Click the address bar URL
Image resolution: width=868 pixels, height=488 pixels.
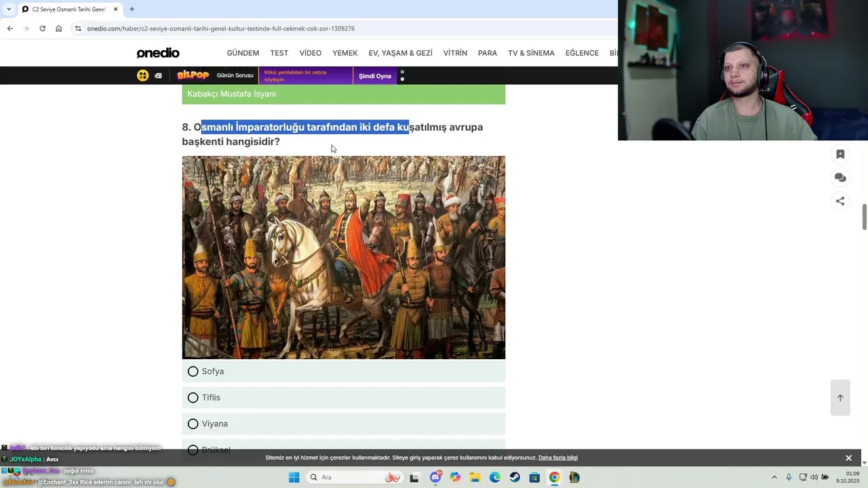[x=221, y=28]
